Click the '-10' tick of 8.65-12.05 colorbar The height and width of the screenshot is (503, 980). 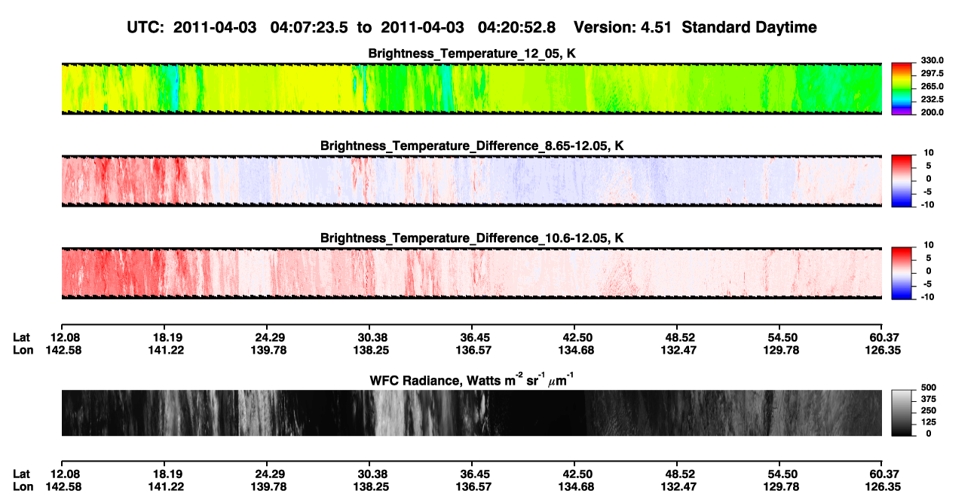click(927, 204)
